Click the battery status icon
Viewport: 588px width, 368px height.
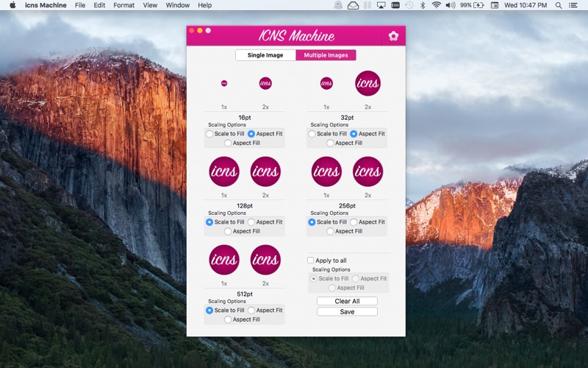point(479,5)
